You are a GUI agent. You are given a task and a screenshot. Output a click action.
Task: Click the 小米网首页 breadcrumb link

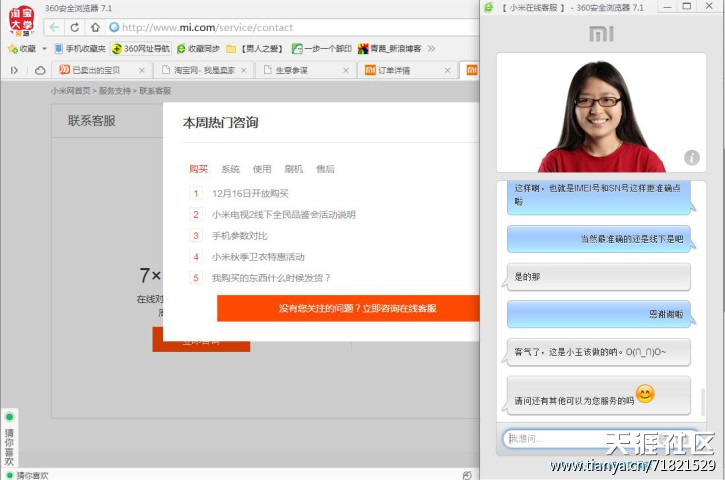(70, 91)
